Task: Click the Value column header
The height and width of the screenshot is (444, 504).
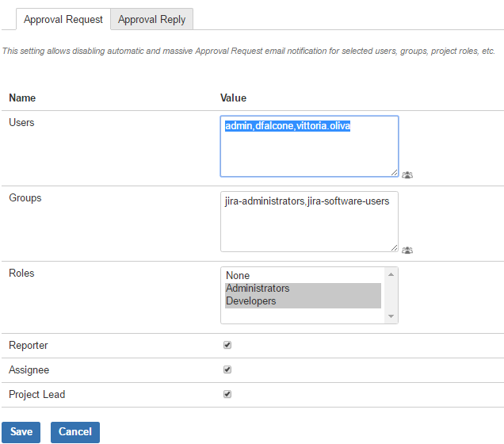Action: pyautogui.click(x=233, y=98)
